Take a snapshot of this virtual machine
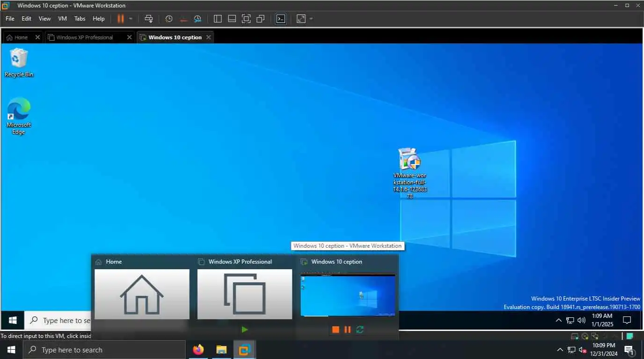 (169, 19)
